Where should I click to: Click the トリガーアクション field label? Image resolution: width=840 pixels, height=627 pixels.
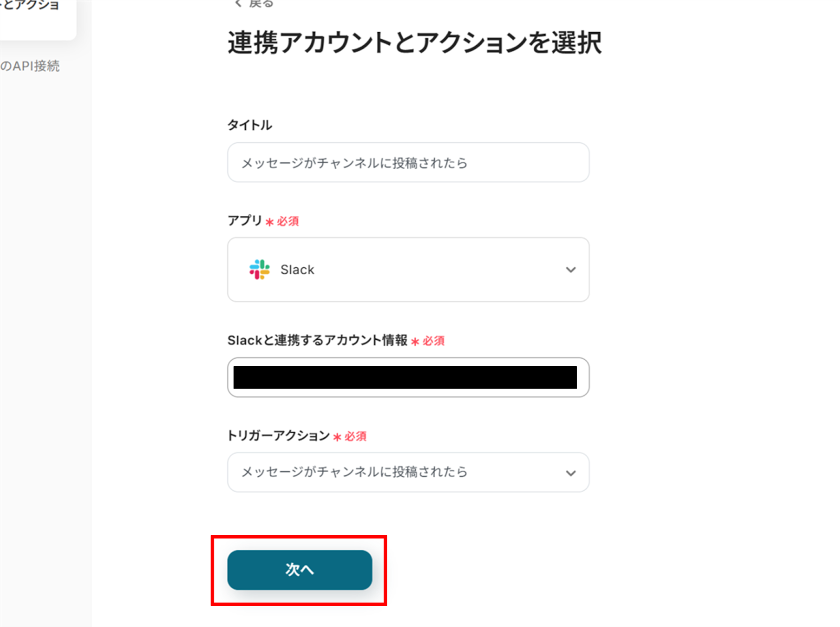[278, 436]
